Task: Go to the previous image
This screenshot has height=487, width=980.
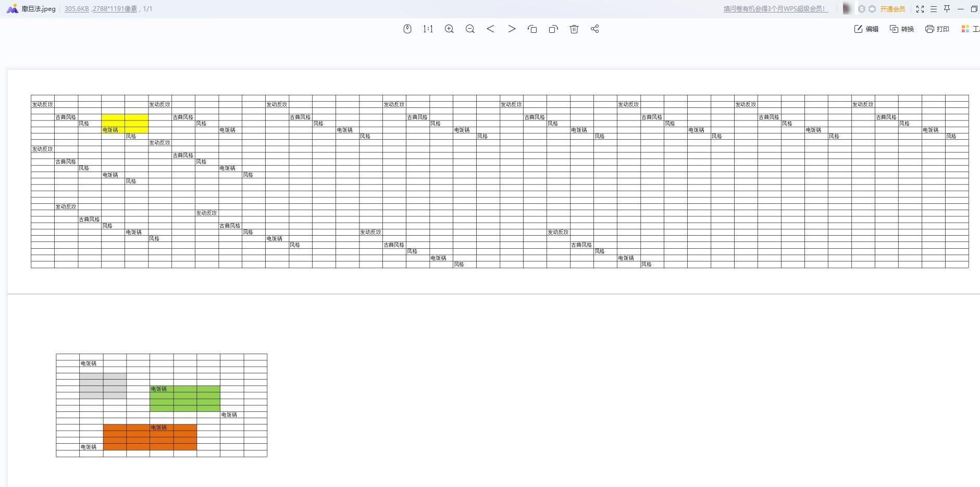Action: click(491, 29)
